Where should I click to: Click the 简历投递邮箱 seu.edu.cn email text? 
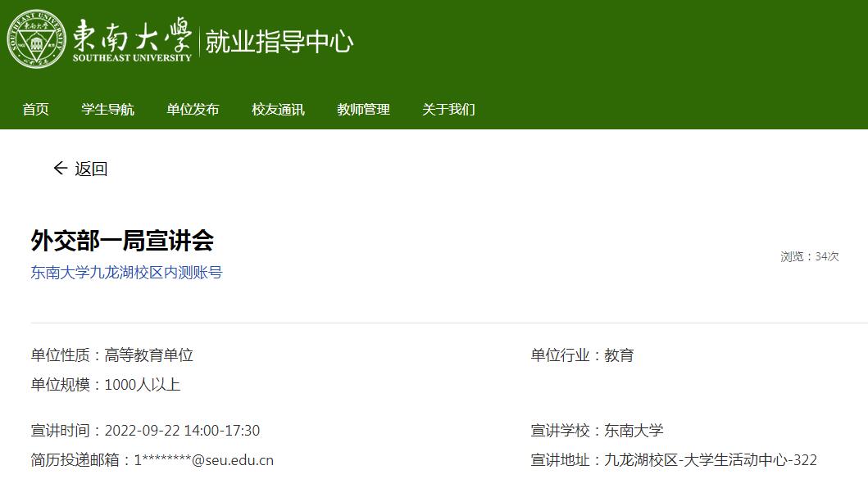tap(152, 460)
